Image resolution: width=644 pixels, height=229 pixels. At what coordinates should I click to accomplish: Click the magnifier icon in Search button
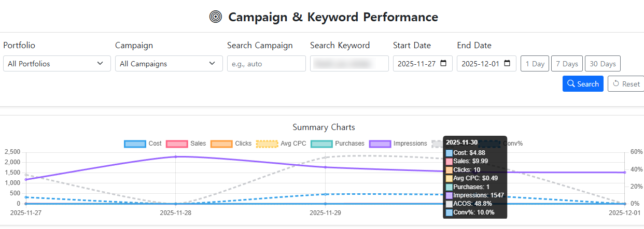pos(571,84)
